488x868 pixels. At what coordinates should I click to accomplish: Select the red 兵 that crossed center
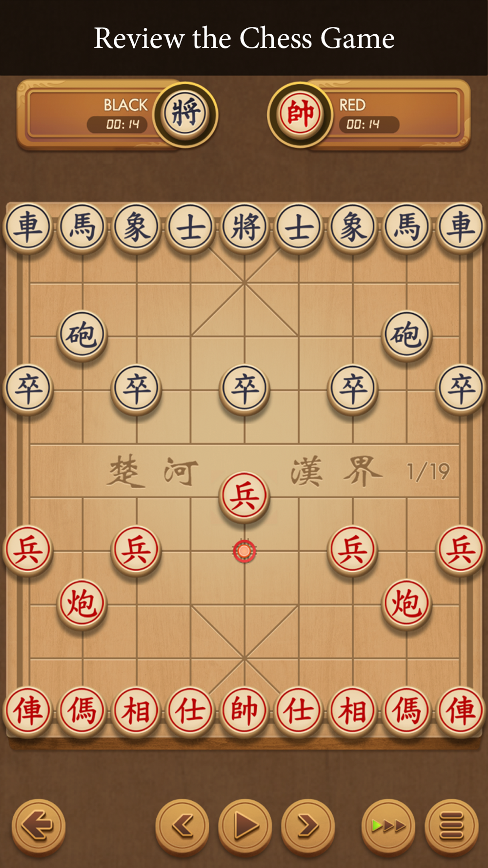coord(244,497)
